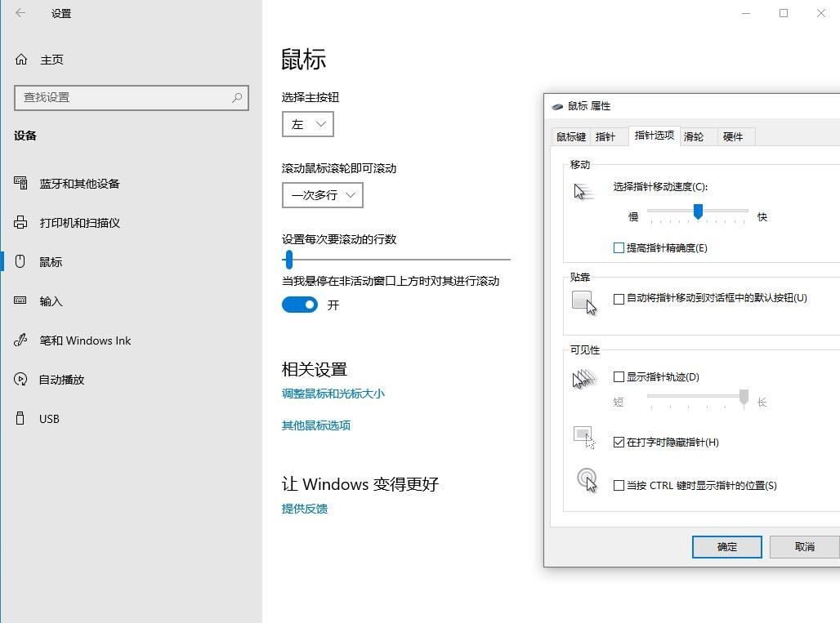Click the 查找设置 search field
This screenshot has height=623, width=840.
[132, 98]
